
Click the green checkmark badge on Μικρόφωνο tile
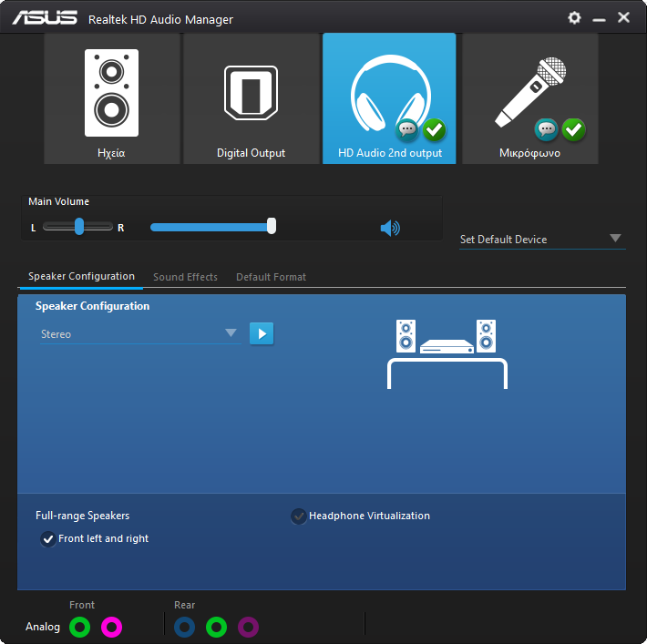(573, 130)
